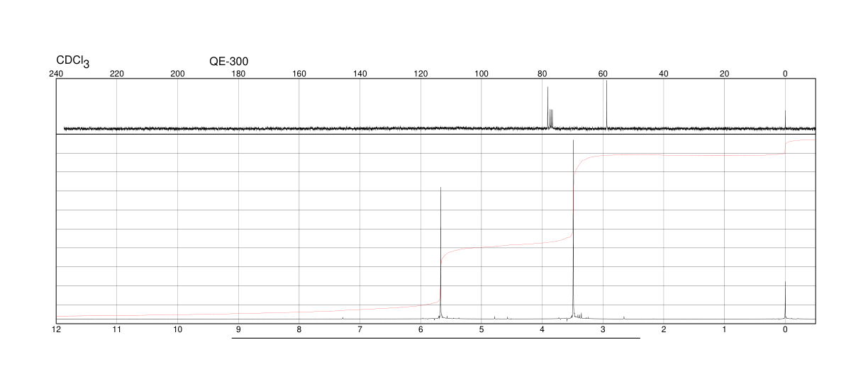Click the 11 ppm proton axis label
868x374 pixels.
[x=117, y=330]
